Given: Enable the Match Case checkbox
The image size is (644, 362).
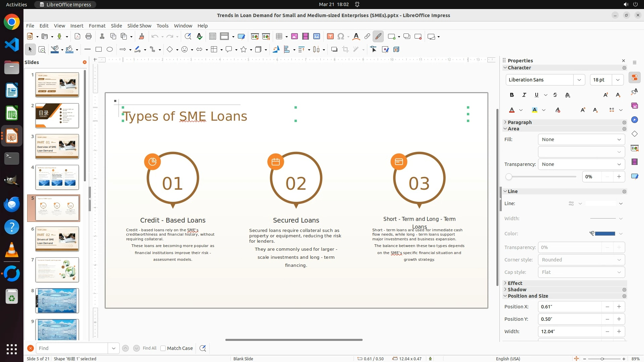Looking at the screenshot, I should pos(163,348).
